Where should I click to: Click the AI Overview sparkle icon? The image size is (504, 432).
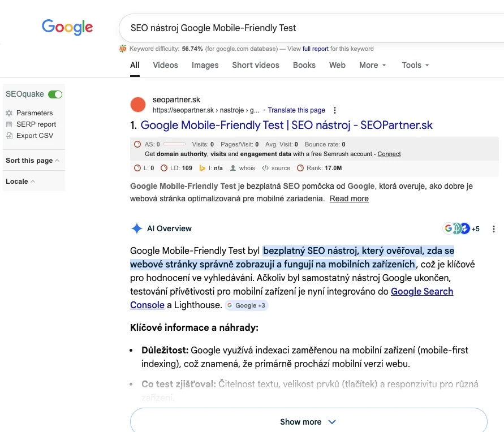136,228
